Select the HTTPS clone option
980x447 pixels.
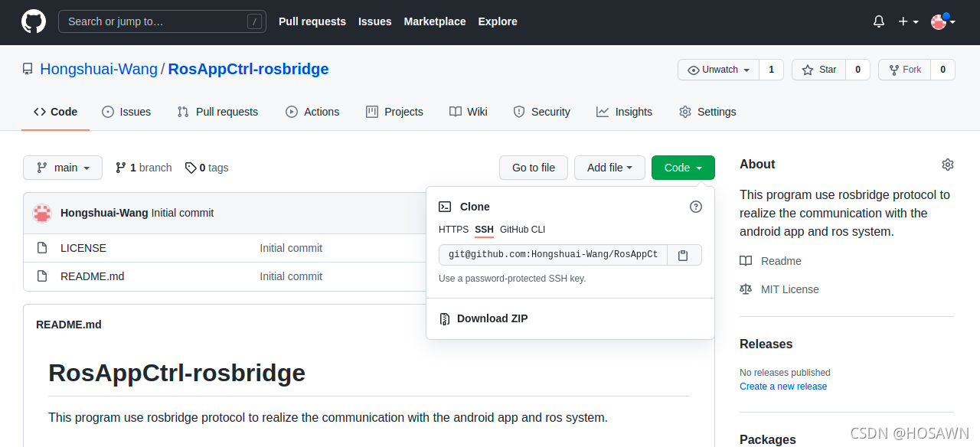coord(453,230)
